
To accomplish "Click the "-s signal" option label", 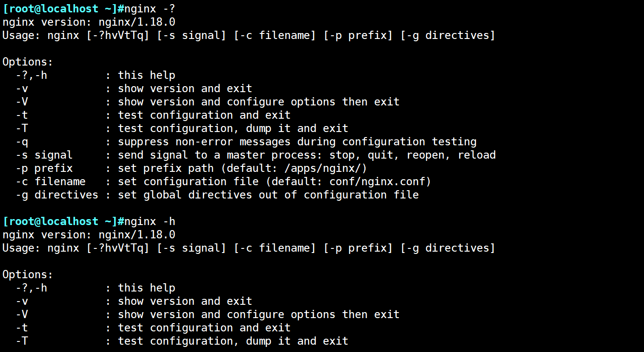I will click(44, 155).
